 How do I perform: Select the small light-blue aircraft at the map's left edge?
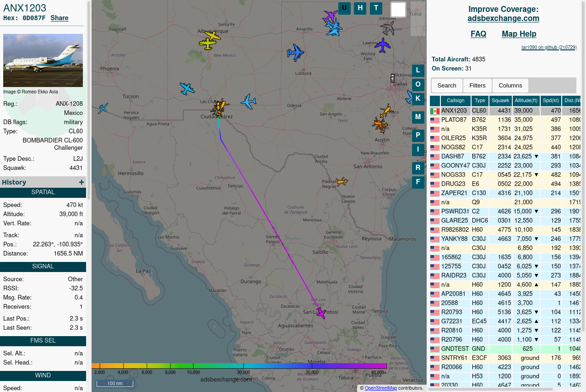(x=103, y=109)
